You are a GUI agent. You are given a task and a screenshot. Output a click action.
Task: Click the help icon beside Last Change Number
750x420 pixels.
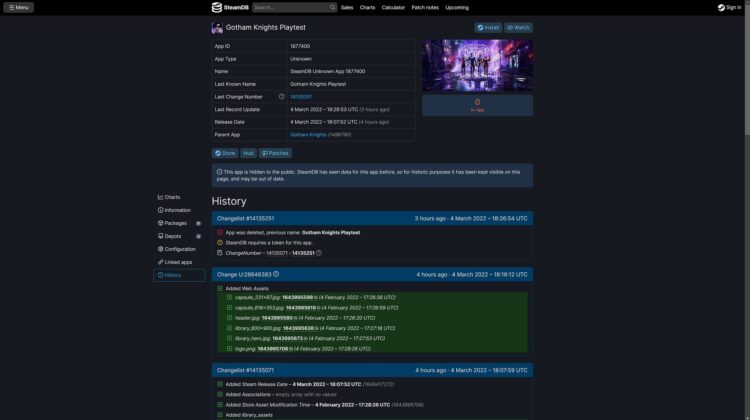[282, 97]
